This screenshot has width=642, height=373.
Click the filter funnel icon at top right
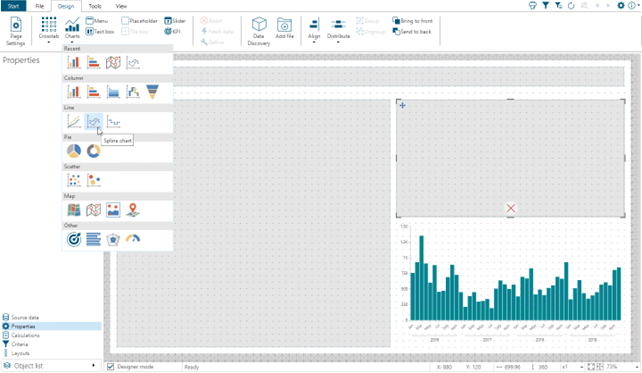[545, 5]
